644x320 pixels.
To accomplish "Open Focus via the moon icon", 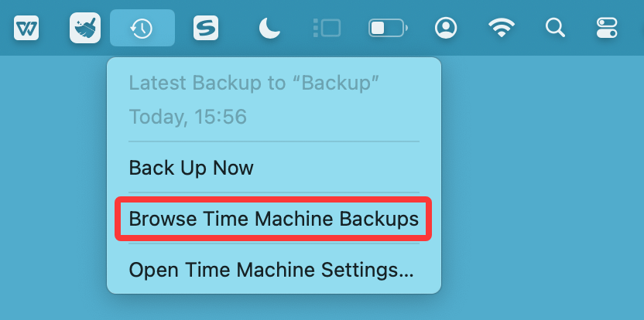I will (269, 29).
